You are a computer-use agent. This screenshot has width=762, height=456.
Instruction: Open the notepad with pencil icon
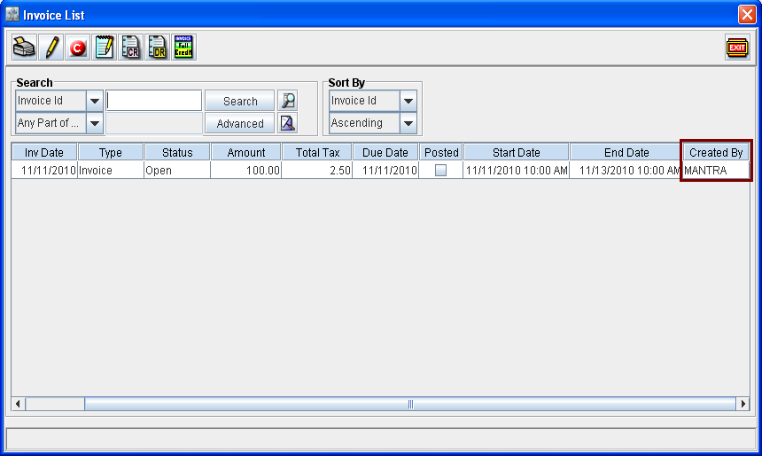pos(104,48)
